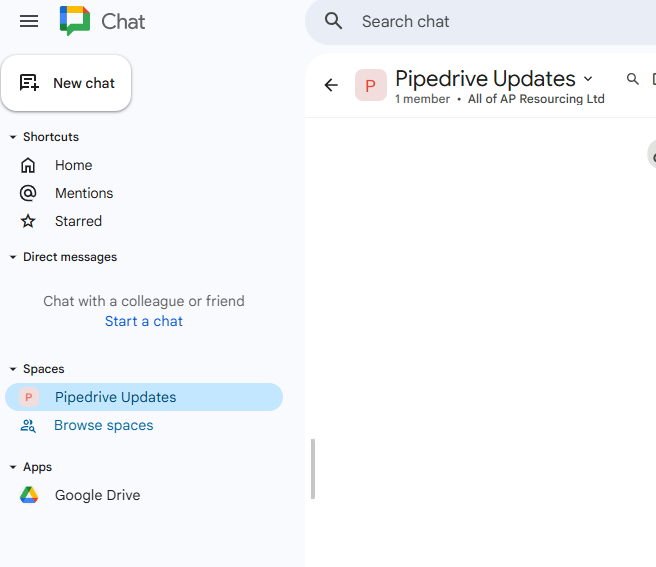Collapse the Spaces section

[13, 369]
